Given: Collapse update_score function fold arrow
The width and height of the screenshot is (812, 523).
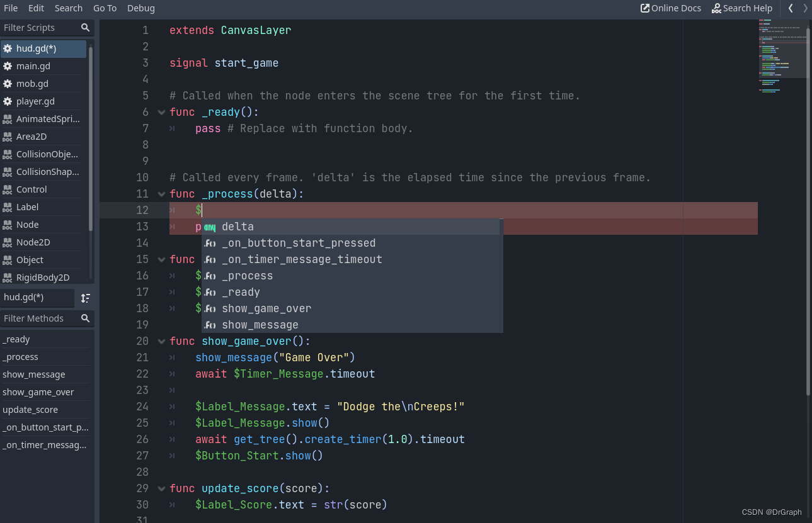Looking at the screenshot, I should [x=162, y=488].
